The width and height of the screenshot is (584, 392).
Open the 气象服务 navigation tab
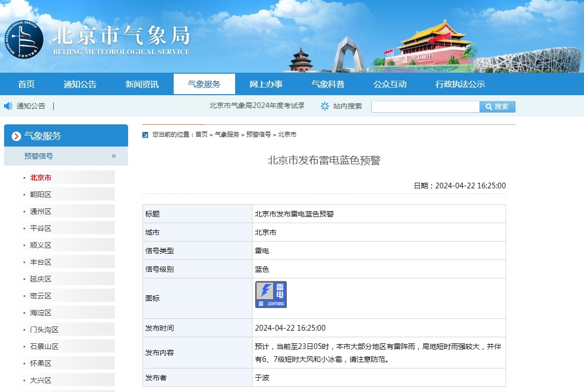point(204,84)
